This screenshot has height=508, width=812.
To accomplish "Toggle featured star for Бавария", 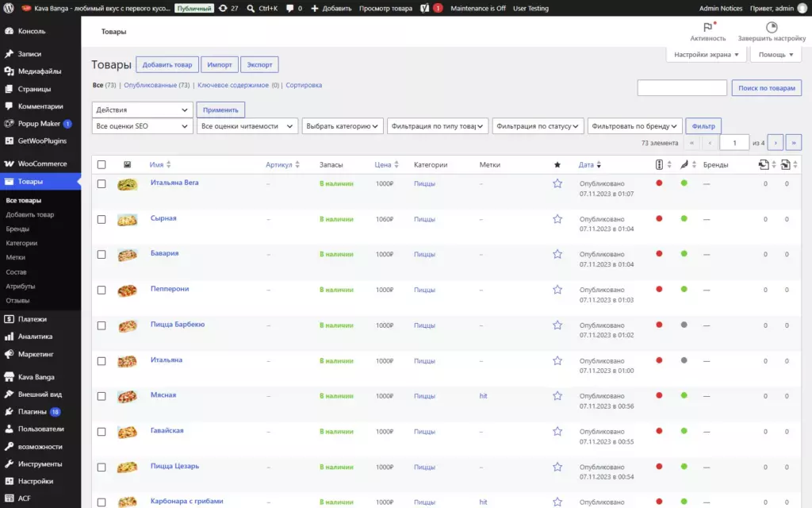I will tap(557, 255).
